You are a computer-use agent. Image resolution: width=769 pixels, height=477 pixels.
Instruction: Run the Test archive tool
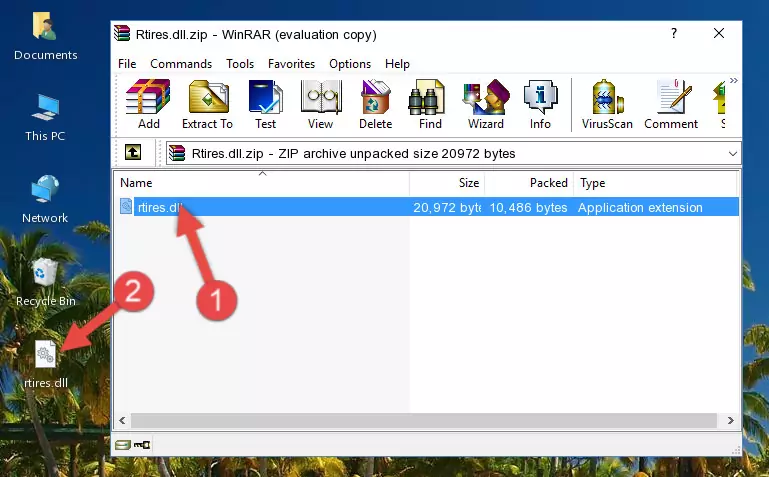(265, 104)
